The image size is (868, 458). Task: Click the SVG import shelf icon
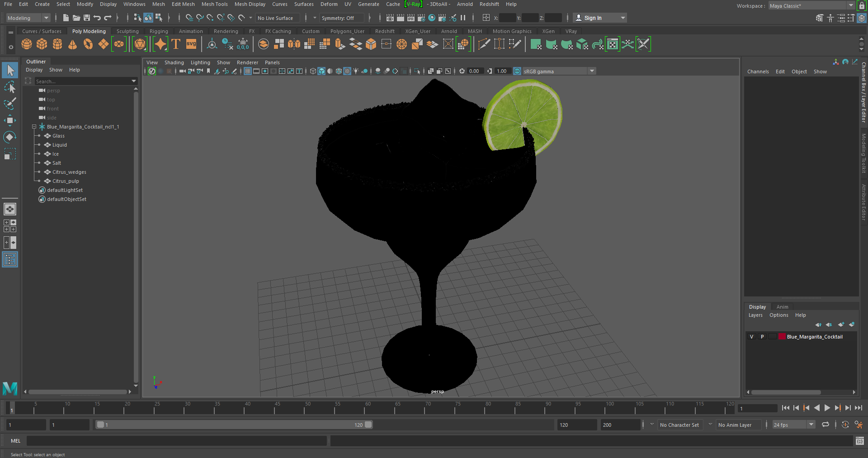coord(191,44)
